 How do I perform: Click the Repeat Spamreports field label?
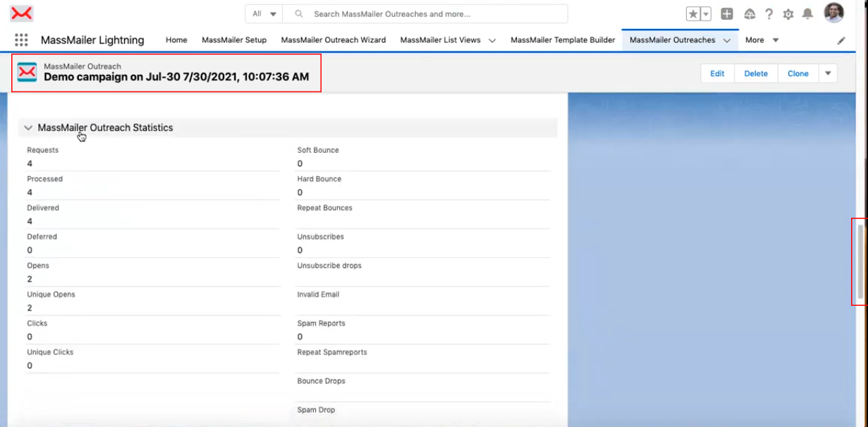(332, 352)
